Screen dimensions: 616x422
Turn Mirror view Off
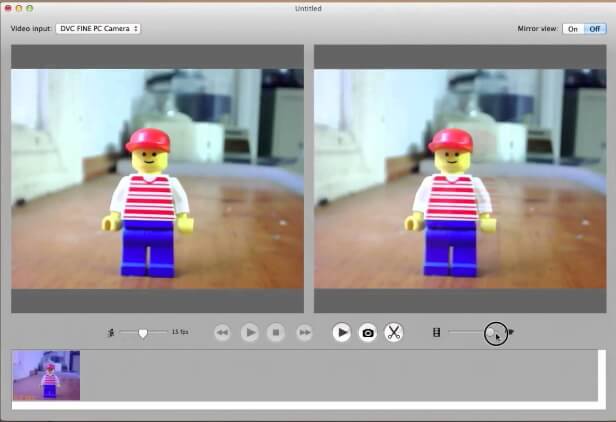click(595, 29)
